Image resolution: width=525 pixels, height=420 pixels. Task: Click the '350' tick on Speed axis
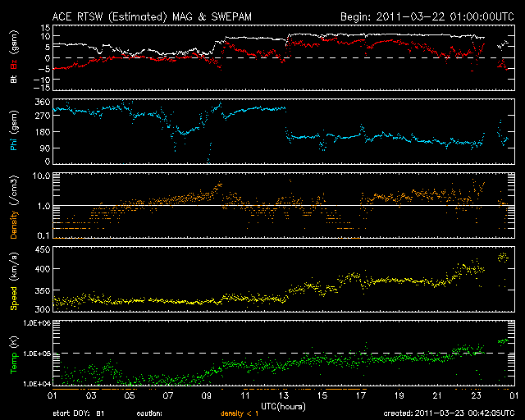[x=43, y=290]
